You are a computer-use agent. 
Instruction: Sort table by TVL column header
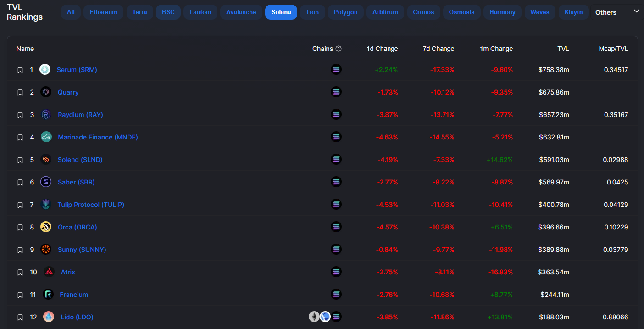pos(563,49)
